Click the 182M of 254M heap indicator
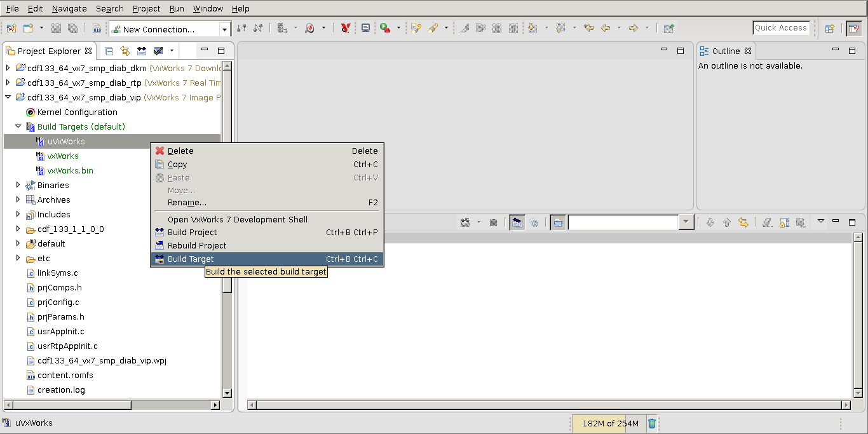 tap(609, 424)
